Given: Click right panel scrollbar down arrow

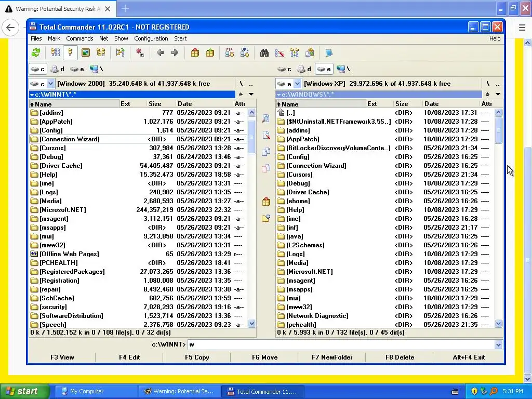Looking at the screenshot, I should point(498,324).
